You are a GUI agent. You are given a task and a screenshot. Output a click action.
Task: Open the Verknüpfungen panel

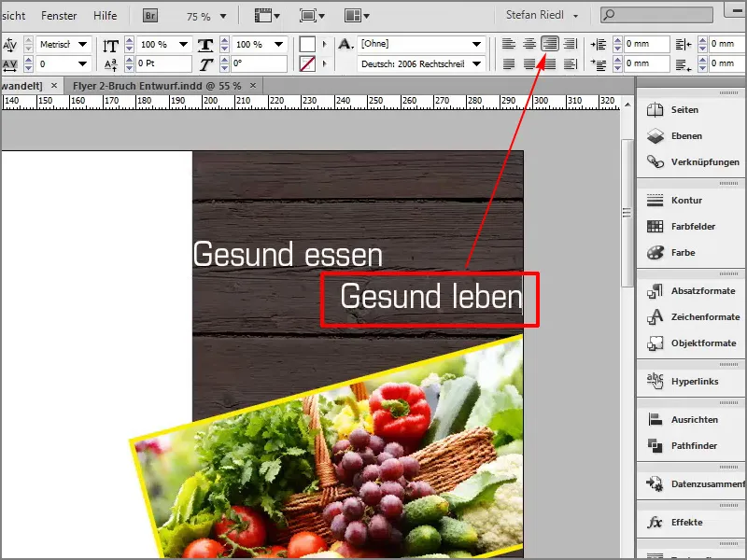click(691, 162)
